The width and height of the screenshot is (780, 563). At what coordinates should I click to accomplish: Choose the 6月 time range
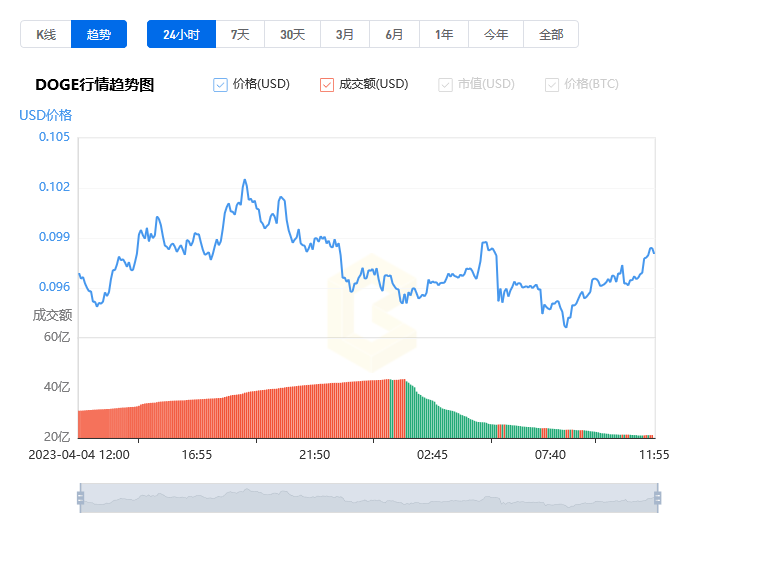click(x=395, y=34)
